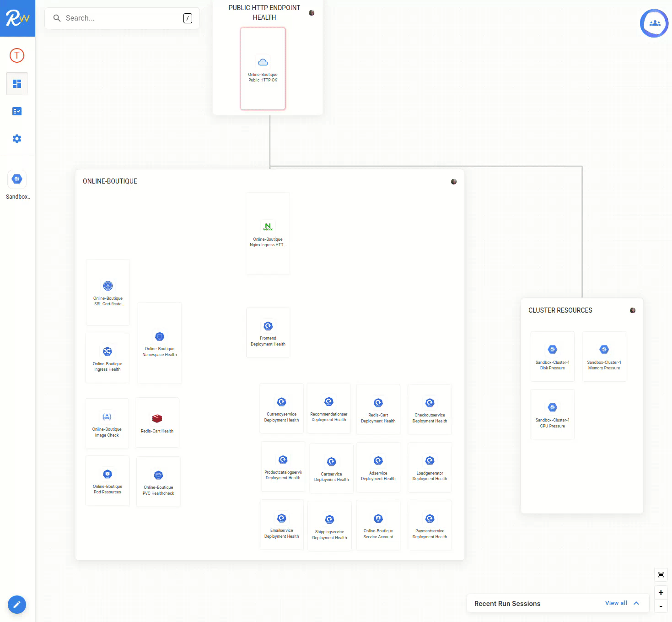Expand the Recent Run Sessions chevron
This screenshot has height=622, width=672.
tap(636, 603)
